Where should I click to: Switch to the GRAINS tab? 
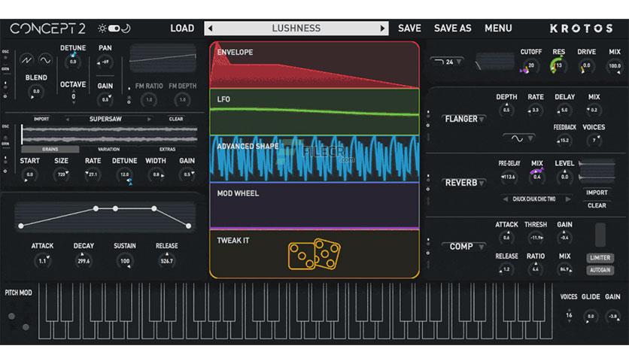pos(50,149)
